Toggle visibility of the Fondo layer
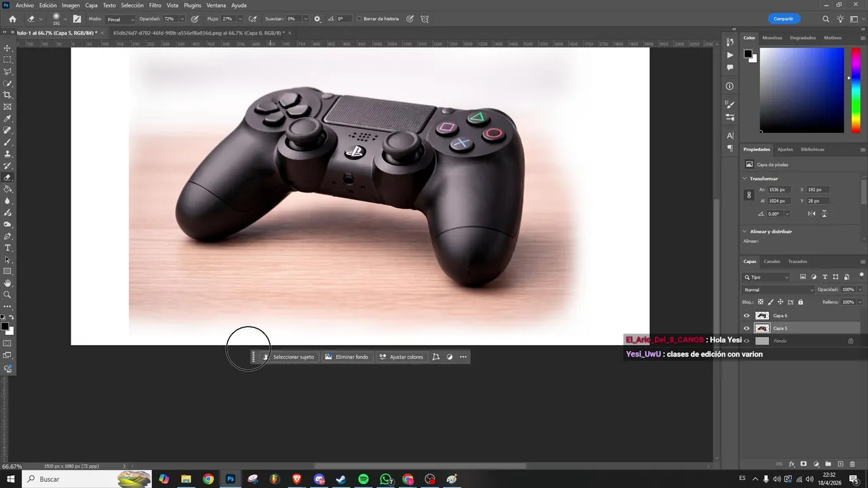 (x=747, y=341)
